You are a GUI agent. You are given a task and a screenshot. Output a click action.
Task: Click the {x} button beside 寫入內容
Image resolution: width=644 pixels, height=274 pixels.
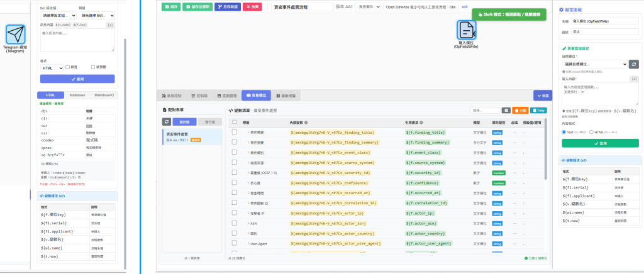(x=635, y=79)
